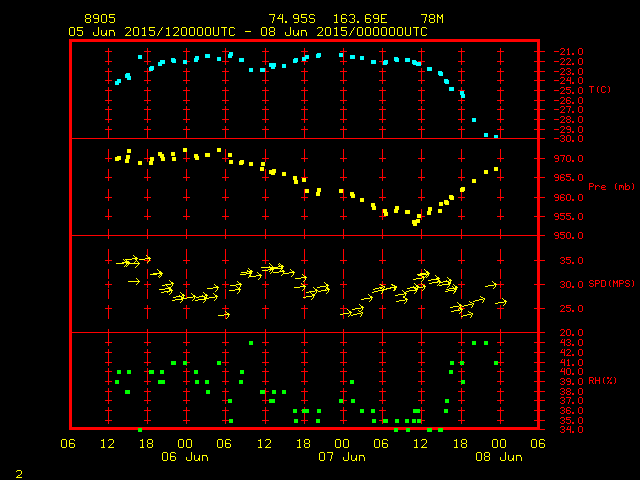640x480 pixels.
Task: Click the 41.0 humidity tick value
Action: click(x=571, y=362)
